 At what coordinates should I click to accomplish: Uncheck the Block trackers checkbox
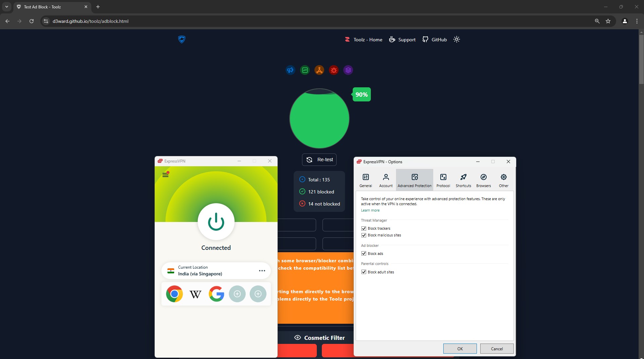(364, 228)
